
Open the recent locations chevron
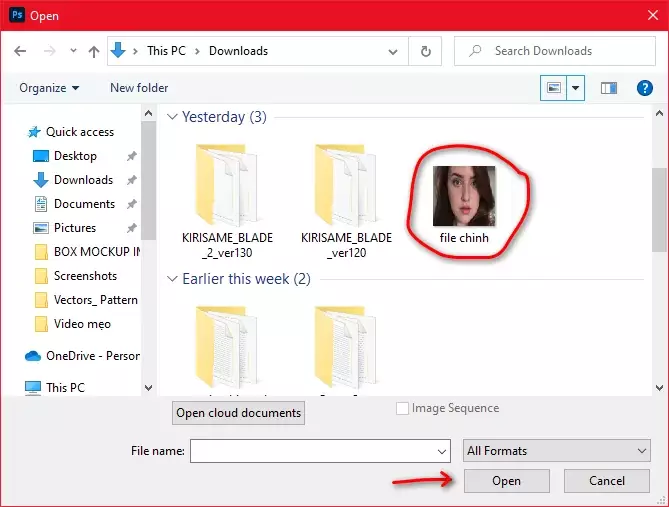73,51
